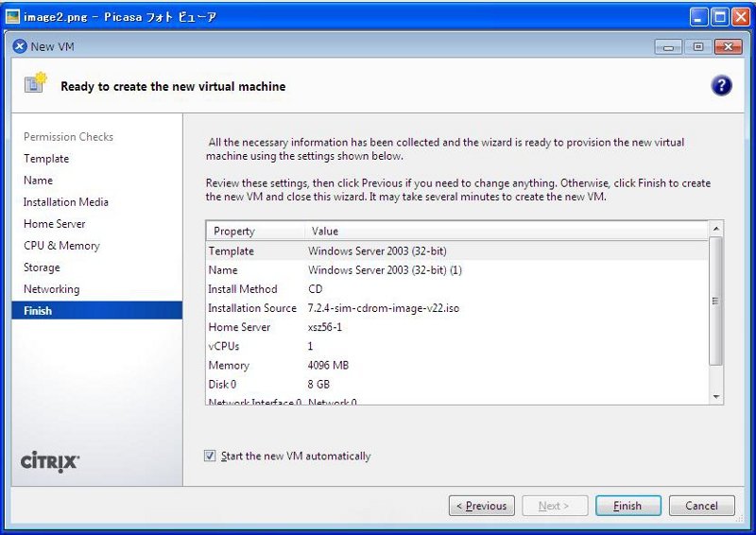Jump to Installation Media step

point(66,201)
